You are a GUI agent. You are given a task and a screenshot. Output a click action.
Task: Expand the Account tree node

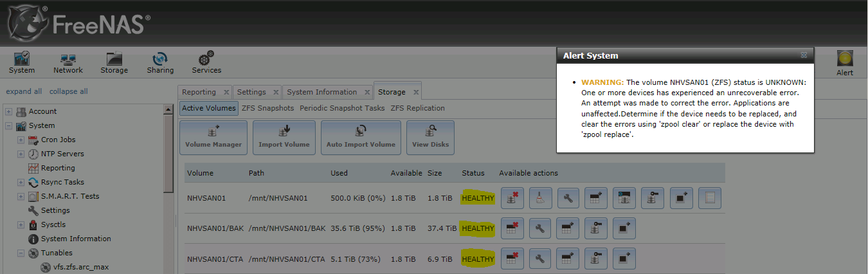9,112
